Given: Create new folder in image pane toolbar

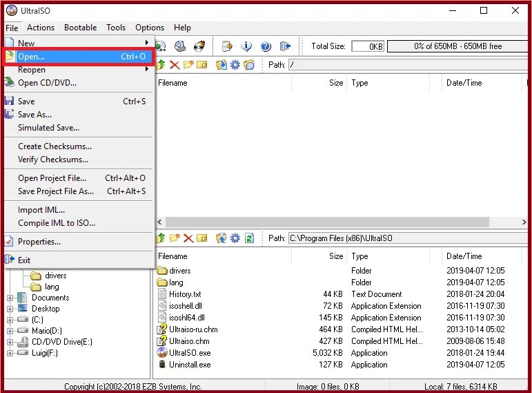Looking at the screenshot, I should click(x=188, y=65).
